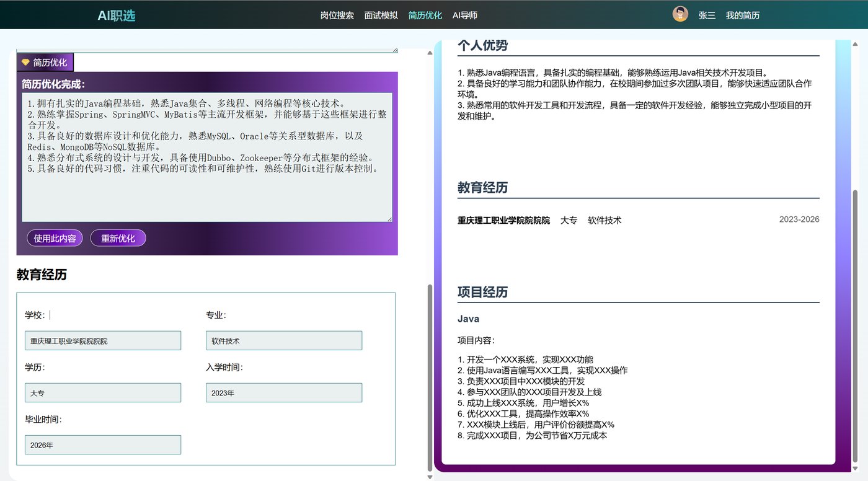Click the heart icon on 简历优化 tab

(x=25, y=63)
